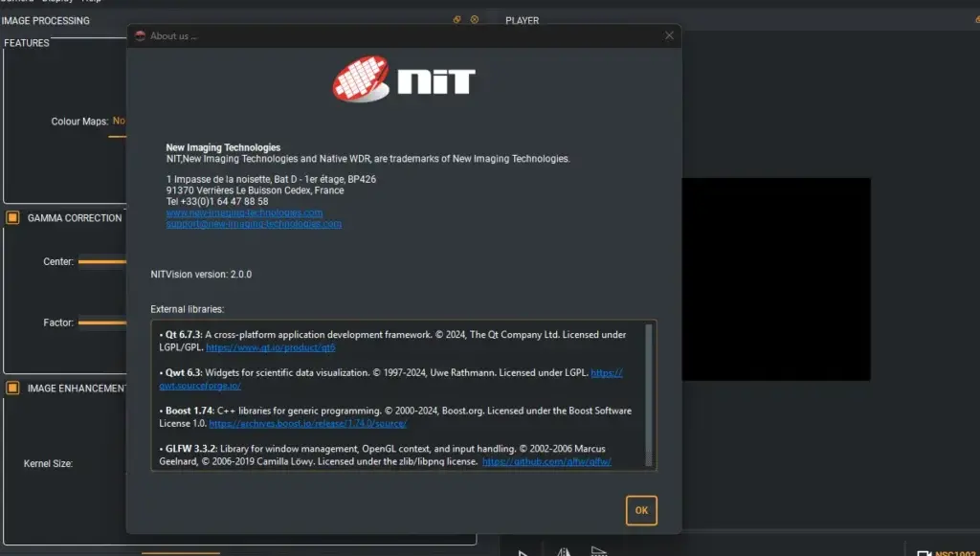Image resolution: width=980 pixels, height=556 pixels.
Task: Open the qwt.sourceforge.io link
Action: pos(200,386)
